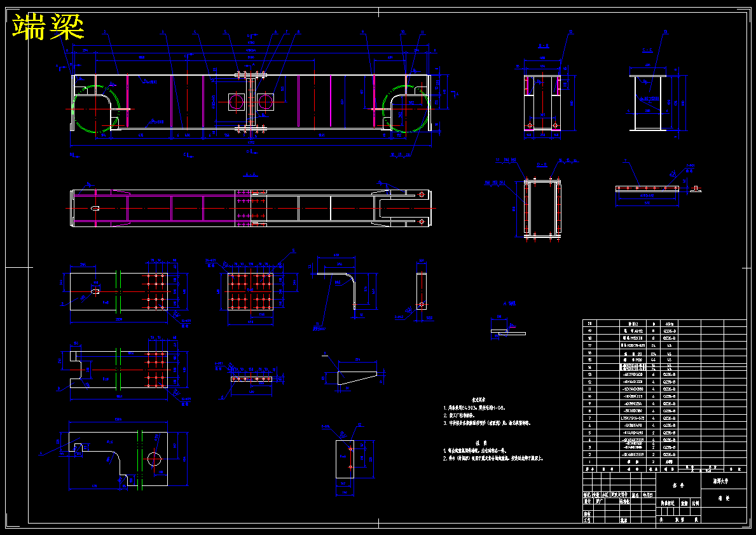Click the right green circle in main elevation

tap(406, 109)
